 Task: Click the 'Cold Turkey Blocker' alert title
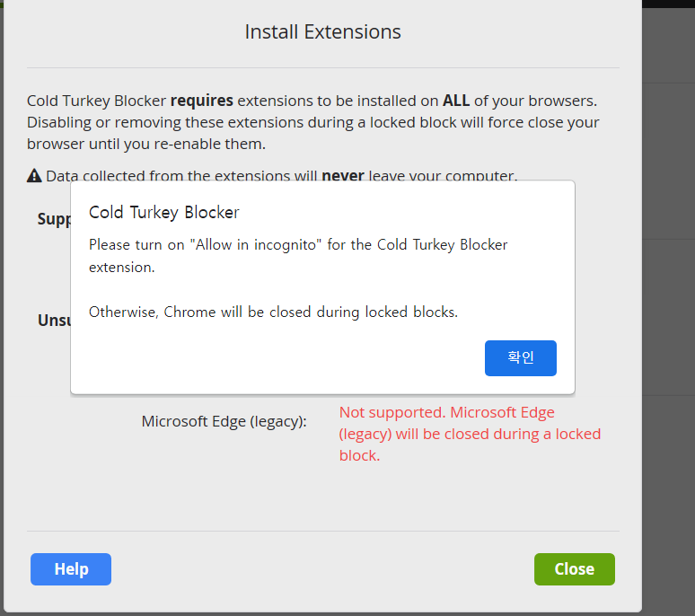[164, 212]
